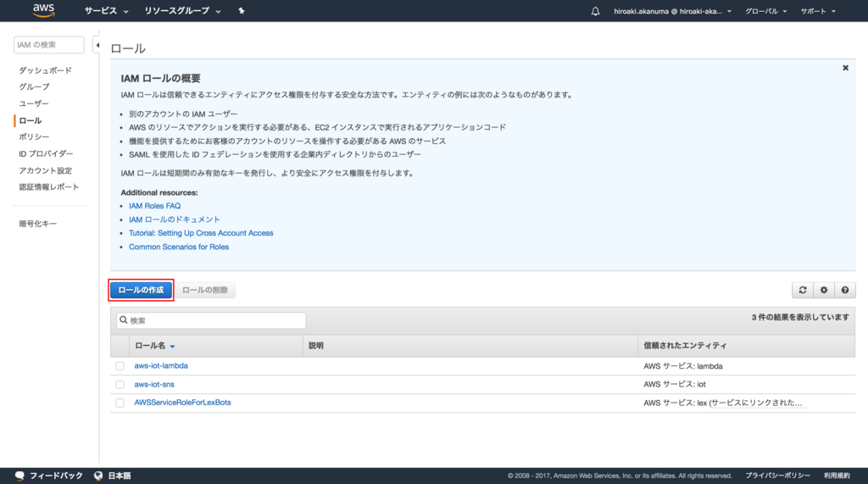The height and width of the screenshot is (484, 868).
Task: Go to 認証情報レポート in sidebar
Action: (48, 187)
